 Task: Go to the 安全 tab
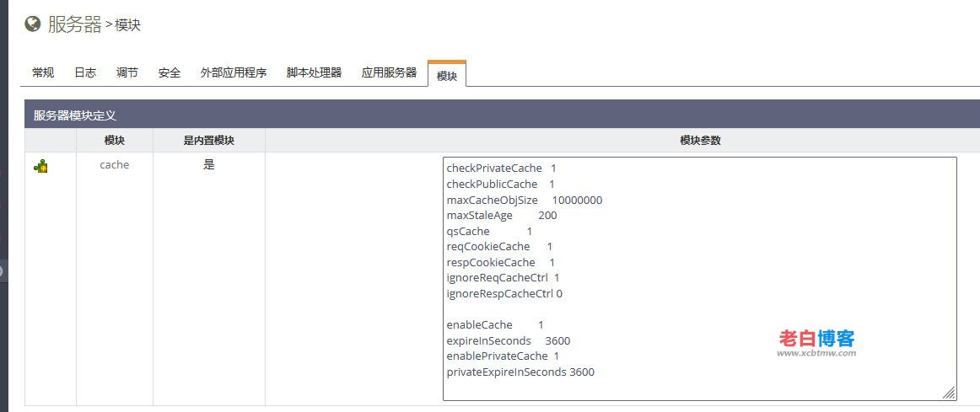tap(170, 72)
